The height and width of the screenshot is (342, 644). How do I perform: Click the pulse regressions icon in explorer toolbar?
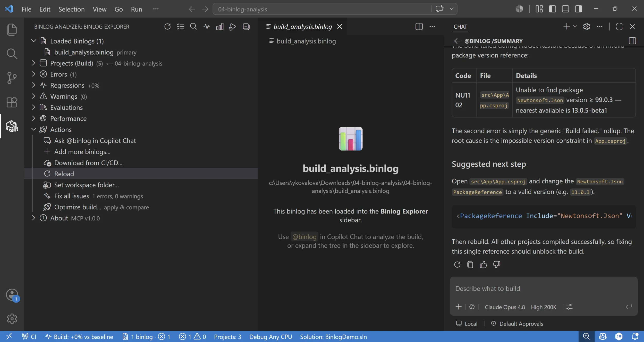pyautogui.click(x=207, y=27)
